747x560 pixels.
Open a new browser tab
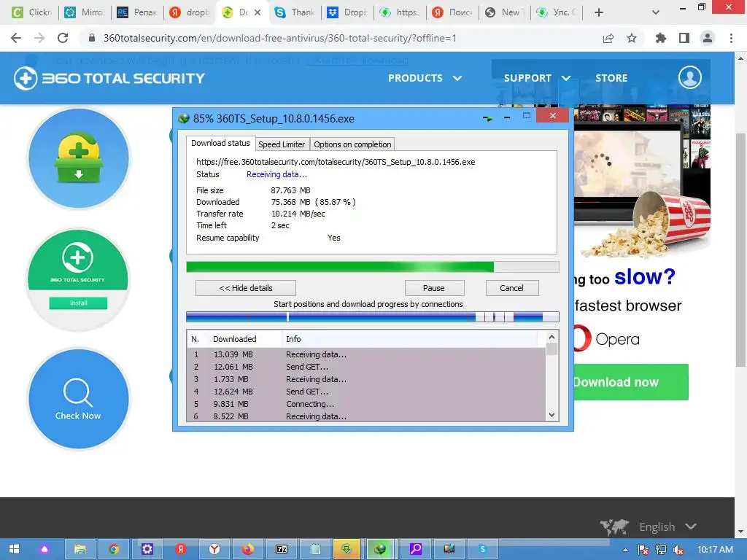tap(599, 12)
